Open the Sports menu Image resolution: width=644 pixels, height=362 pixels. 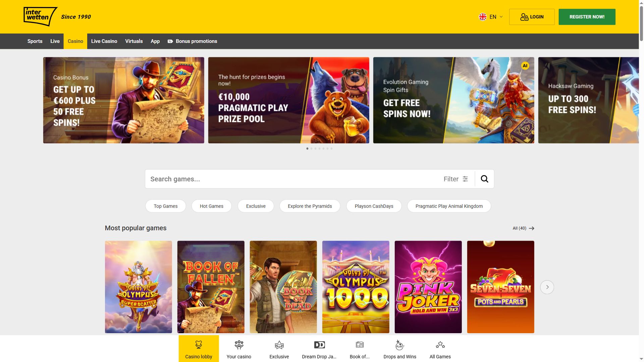(x=35, y=41)
